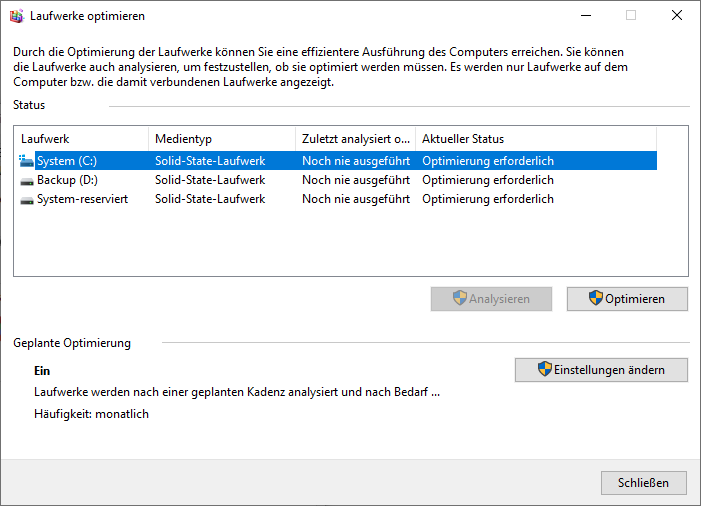
Task: Close the window with the X button
Action: pyautogui.click(x=677, y=16)
